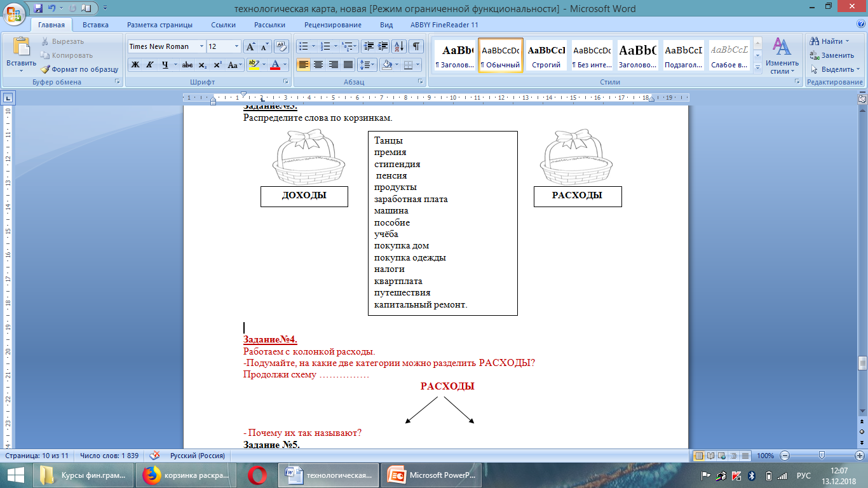This screenshot has width=868, height=488.
Task: Enable center text alignment
Action: (318, 65)
